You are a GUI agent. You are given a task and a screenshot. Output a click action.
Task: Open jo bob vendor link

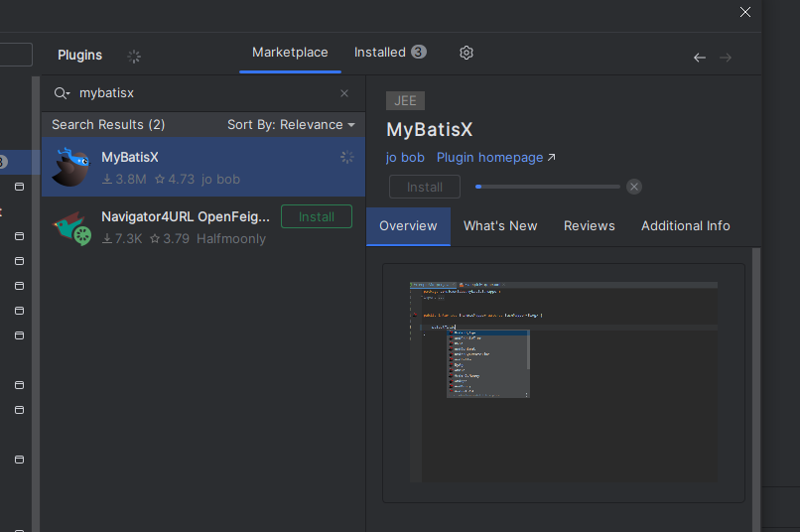tap(405, 158)
